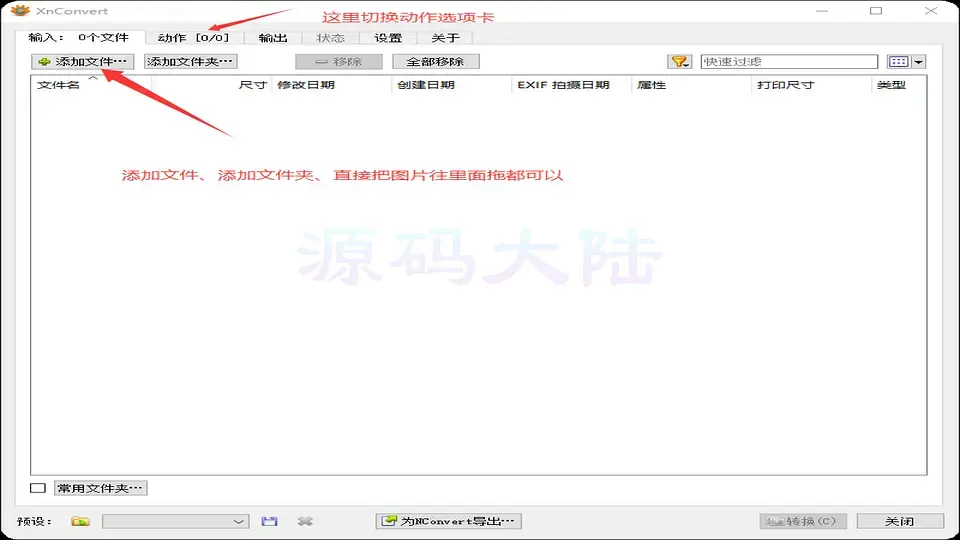Screen dimensions: 960x540
Task: Sort by 打印尺寸 column header
Action: point(811,85)
